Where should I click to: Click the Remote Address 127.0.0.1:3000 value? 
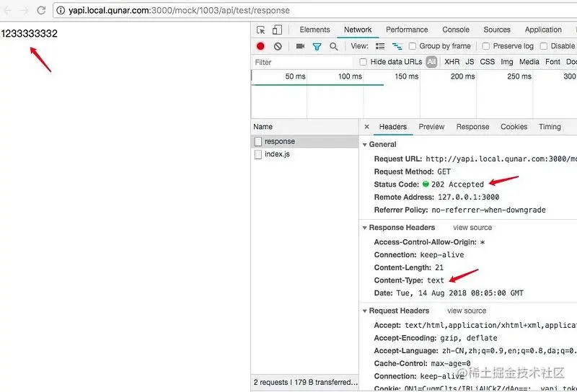468,197
